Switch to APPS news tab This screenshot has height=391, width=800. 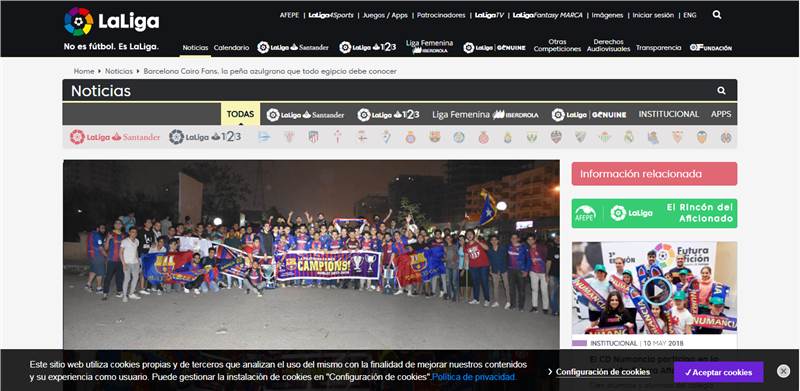(x=721, y=114)
